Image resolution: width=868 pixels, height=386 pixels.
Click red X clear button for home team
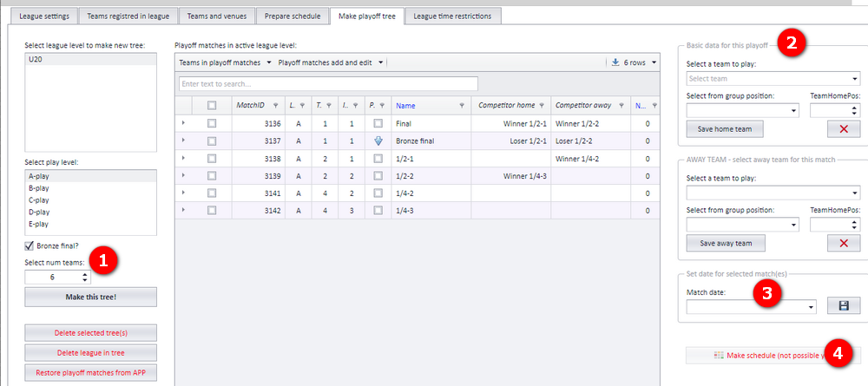(x=844, y=129)
